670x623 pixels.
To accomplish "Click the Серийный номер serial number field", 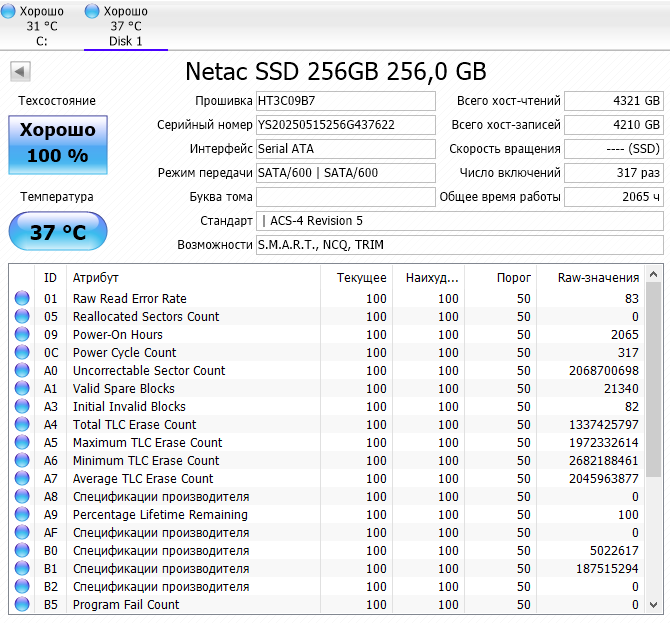I will coord(346,125).
